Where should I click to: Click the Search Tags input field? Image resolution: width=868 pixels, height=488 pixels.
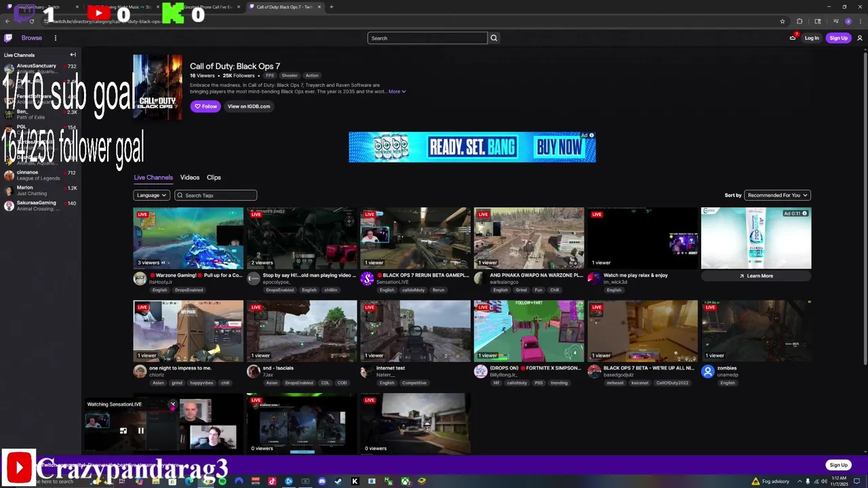click(216, 195)
